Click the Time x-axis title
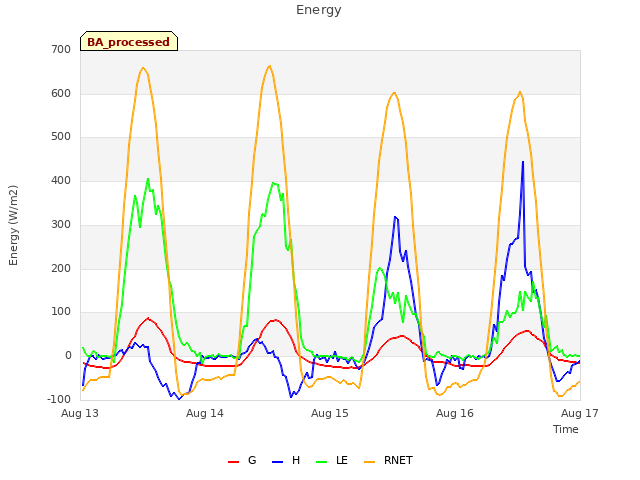This screenshot has width=640, height=480. click(566, 429)
